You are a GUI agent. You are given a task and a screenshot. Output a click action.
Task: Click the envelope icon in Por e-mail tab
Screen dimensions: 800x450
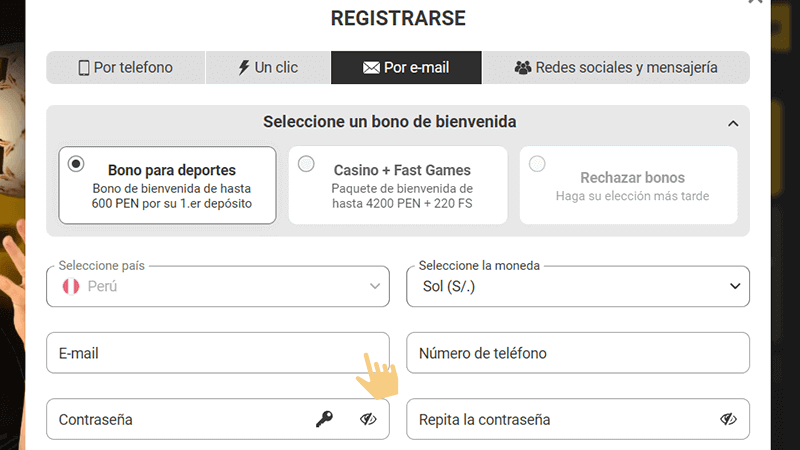(371, 68)
